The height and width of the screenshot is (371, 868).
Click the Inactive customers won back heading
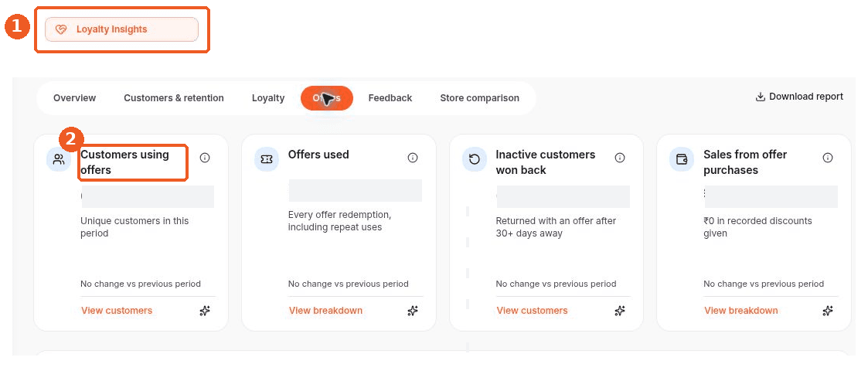pyautogui.click(x=545, y=162)
